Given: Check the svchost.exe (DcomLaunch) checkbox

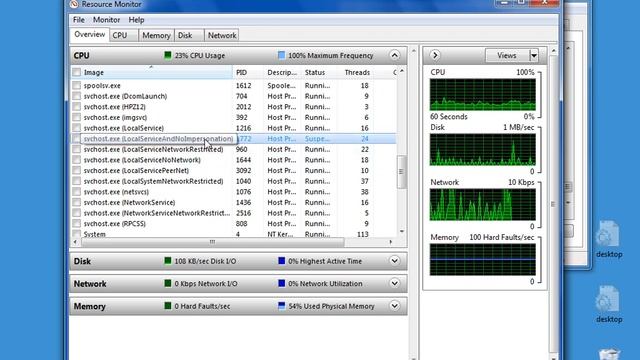Looking at the screenshot, I should pos(76,96).
